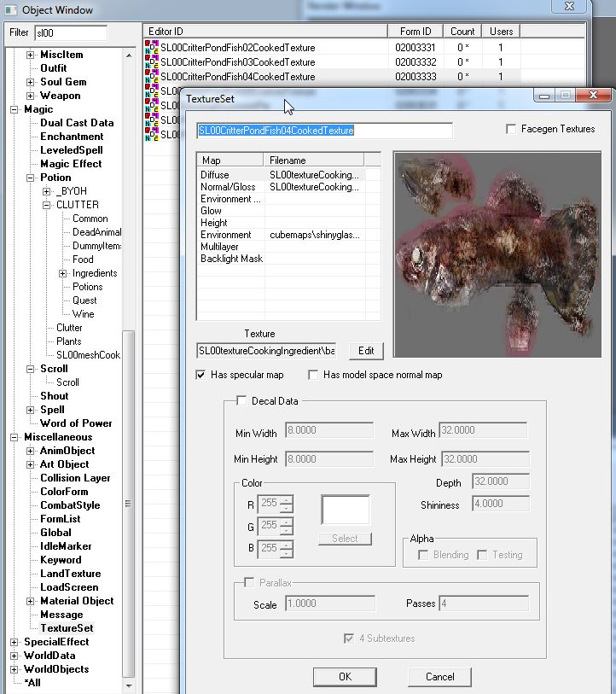Image resolution: width=616 pixels, height=694 pixels.
Task: Expand the MiscItem tree node
Action: coord(30,55)
